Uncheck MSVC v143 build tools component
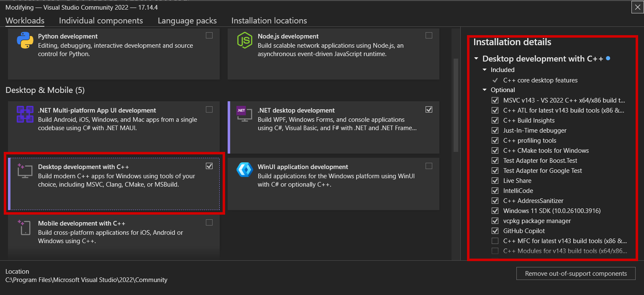The height and width of the screenshot is (295, 644). point(495,100)
